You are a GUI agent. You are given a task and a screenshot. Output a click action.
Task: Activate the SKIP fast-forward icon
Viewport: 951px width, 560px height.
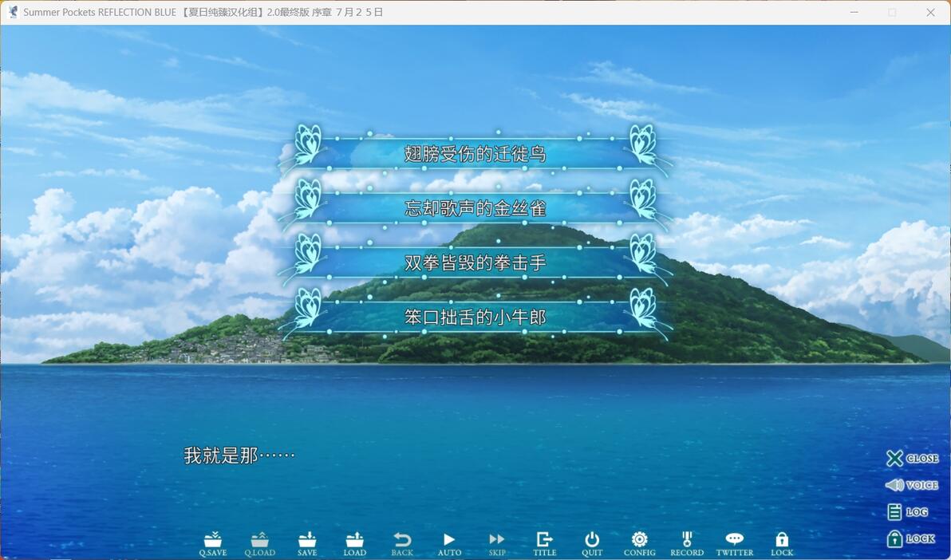(x=497, y=544)
